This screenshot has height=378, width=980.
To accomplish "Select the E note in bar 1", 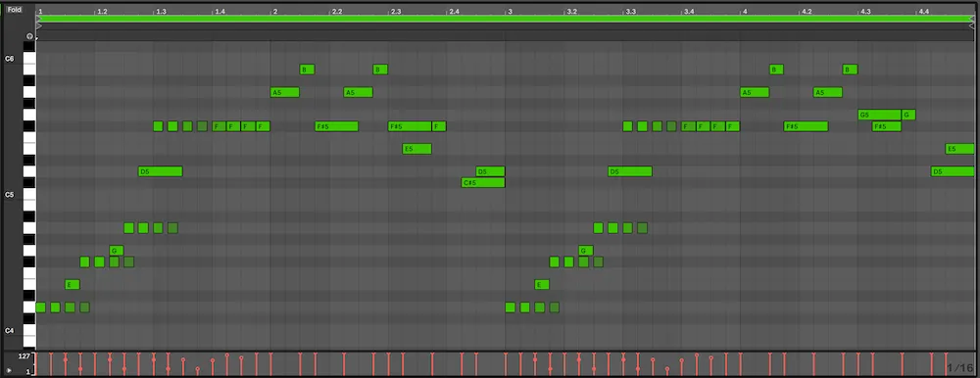I will (73, 284).
